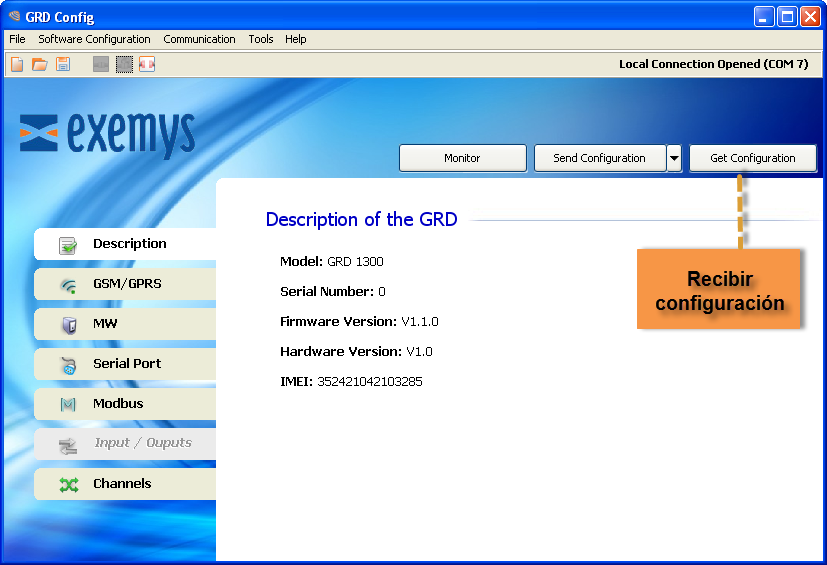Image resolution: width=827 pixels, height=565 pixels.
Task: Save configuration using the floppy disk icon
Action: coord(63,64)
